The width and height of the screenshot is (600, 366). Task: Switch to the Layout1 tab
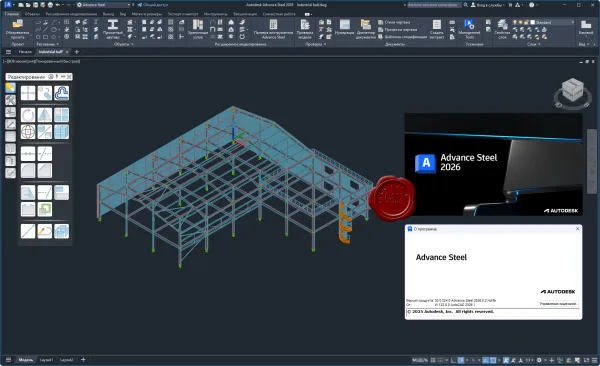point(47,360)
